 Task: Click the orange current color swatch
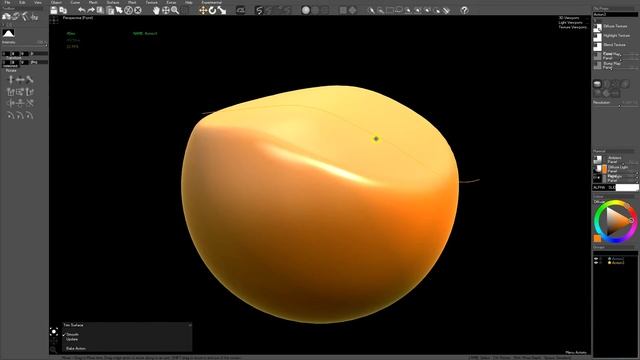597,238
